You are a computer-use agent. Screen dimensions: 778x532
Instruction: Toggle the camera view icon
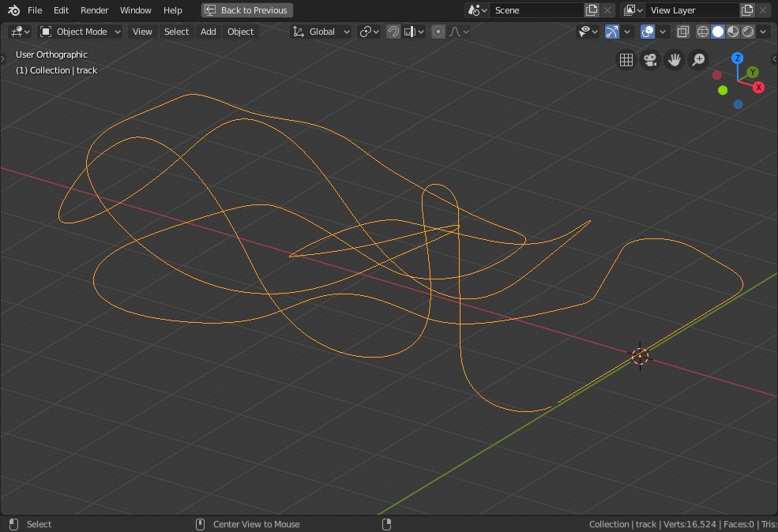[650, 60]
